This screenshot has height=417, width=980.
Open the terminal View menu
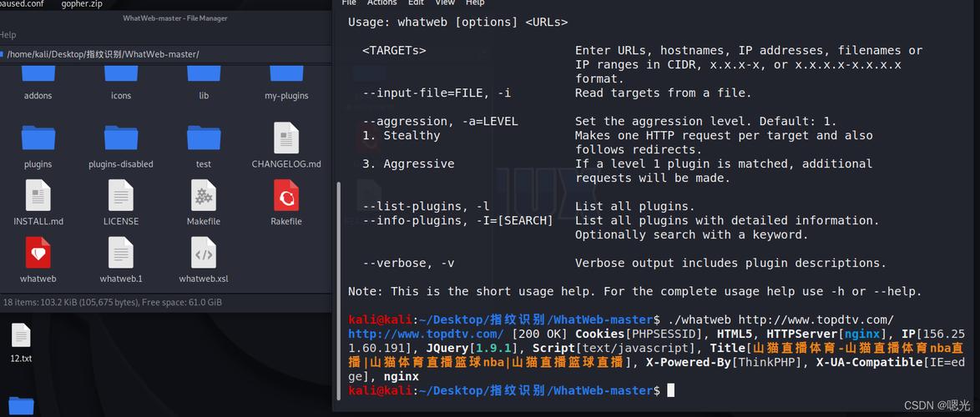tap(445, 3)
